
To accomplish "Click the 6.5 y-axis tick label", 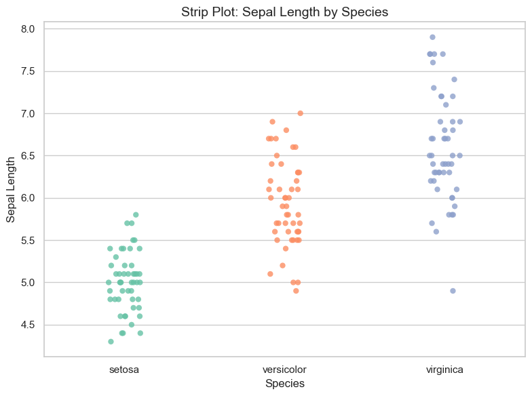I will pos(28,156).
